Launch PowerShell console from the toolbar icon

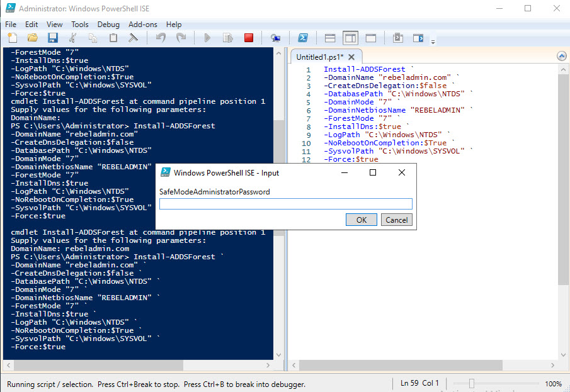pyautogui.click(x=303, y=38)
